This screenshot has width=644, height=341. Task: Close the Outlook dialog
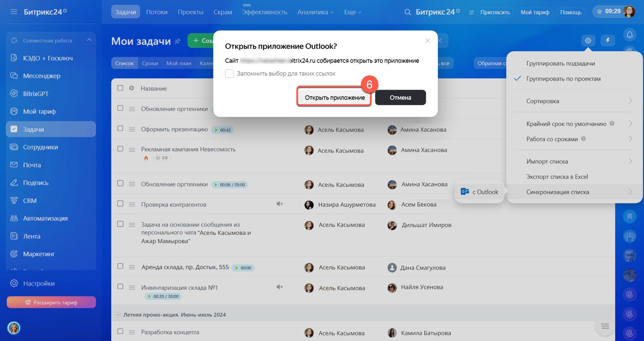tap(427, 41)
